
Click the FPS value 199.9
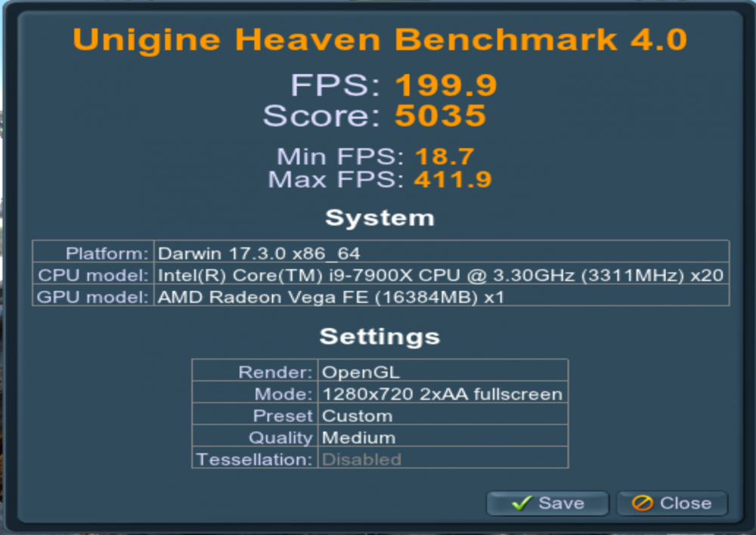[x=446, y=85]
